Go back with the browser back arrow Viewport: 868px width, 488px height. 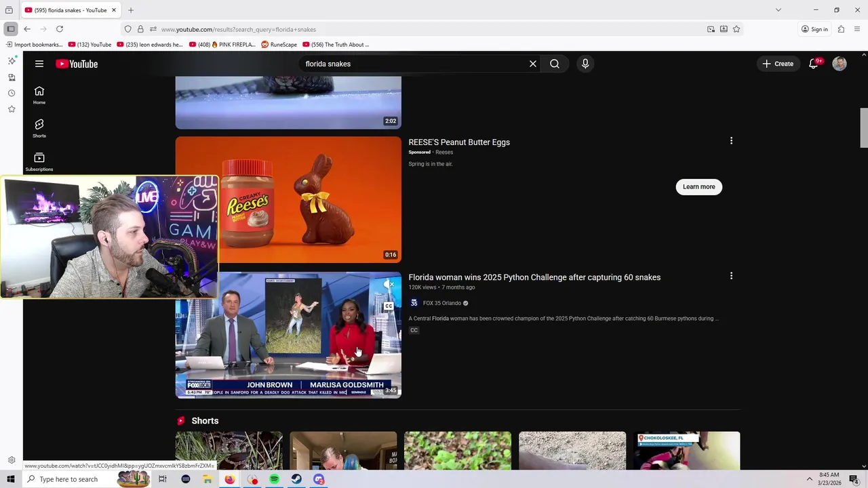tap(27, 29)
